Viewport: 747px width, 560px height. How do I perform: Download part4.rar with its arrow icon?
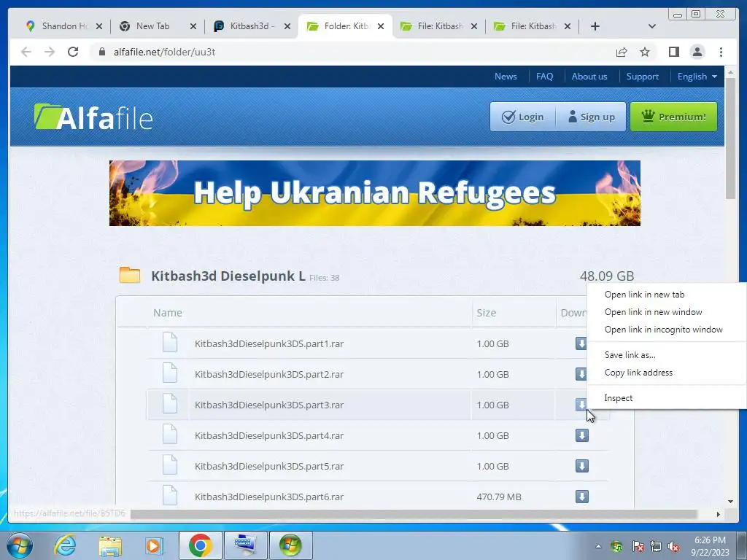pyautogui.click(x=581, y=435)
